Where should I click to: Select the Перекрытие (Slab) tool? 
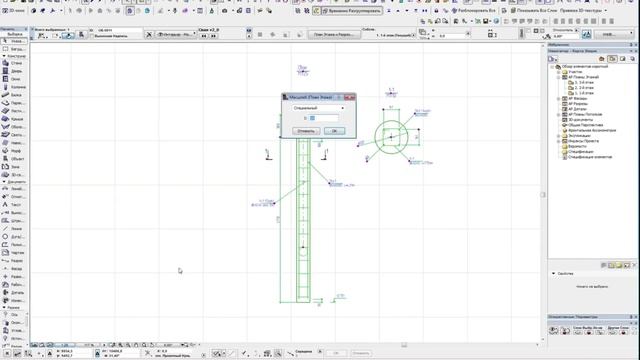pyautogui.click(x=13, y=103)
